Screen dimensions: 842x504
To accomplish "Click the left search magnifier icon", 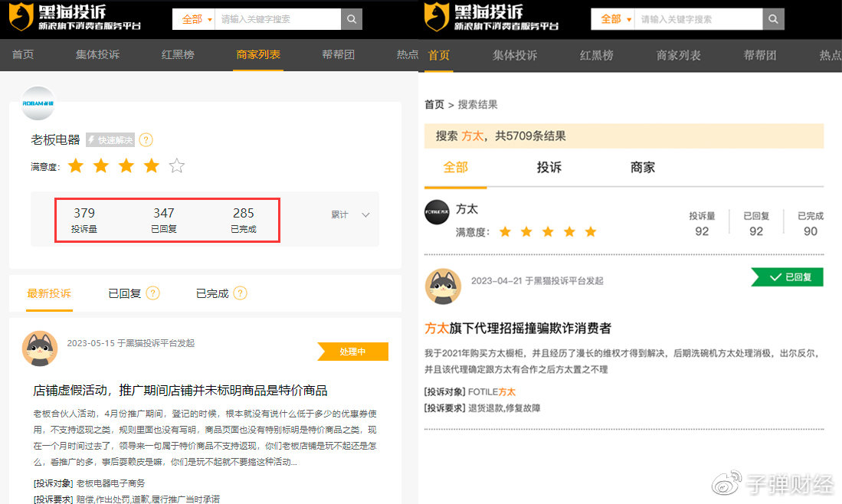I will 352,19.
